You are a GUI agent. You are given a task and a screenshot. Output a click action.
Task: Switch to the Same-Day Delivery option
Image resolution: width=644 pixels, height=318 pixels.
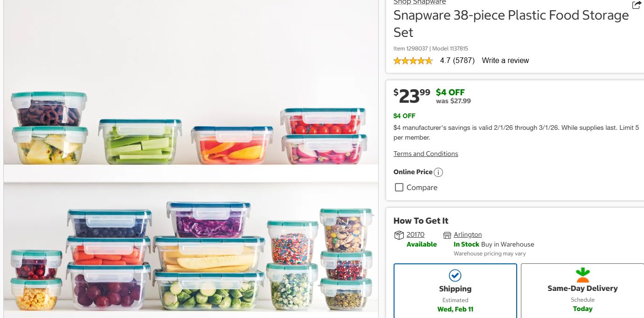(x=582, y=292)
